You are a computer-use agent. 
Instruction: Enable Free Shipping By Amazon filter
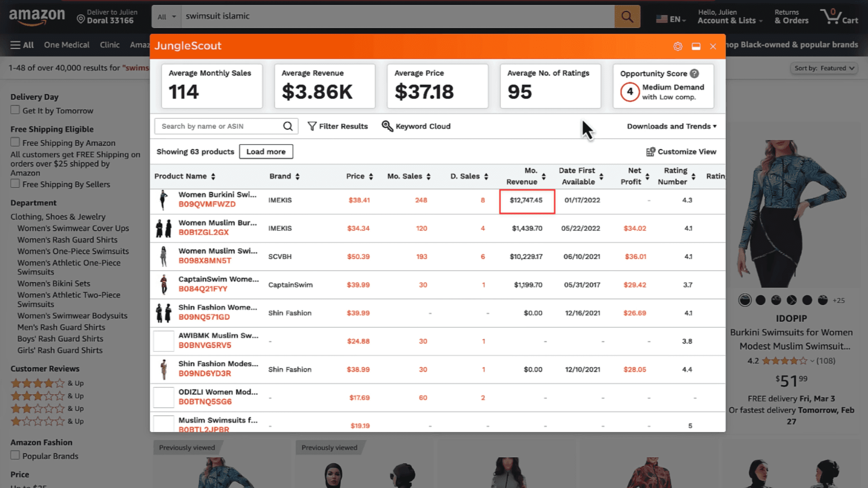point(15,142)
